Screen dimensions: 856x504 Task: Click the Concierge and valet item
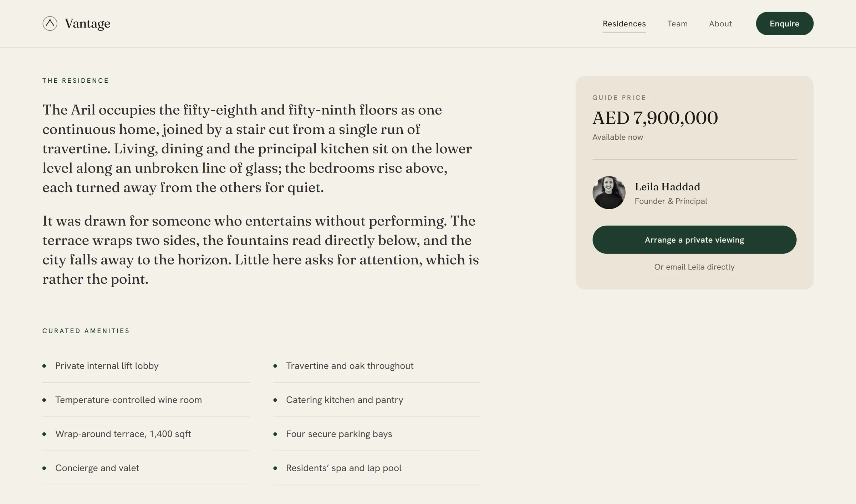pos(146,468)
